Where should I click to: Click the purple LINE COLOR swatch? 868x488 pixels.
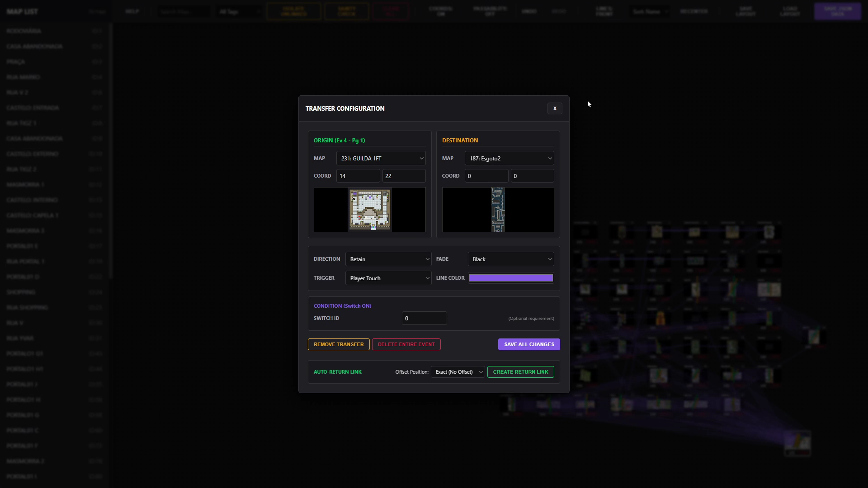tap(511, 278)
